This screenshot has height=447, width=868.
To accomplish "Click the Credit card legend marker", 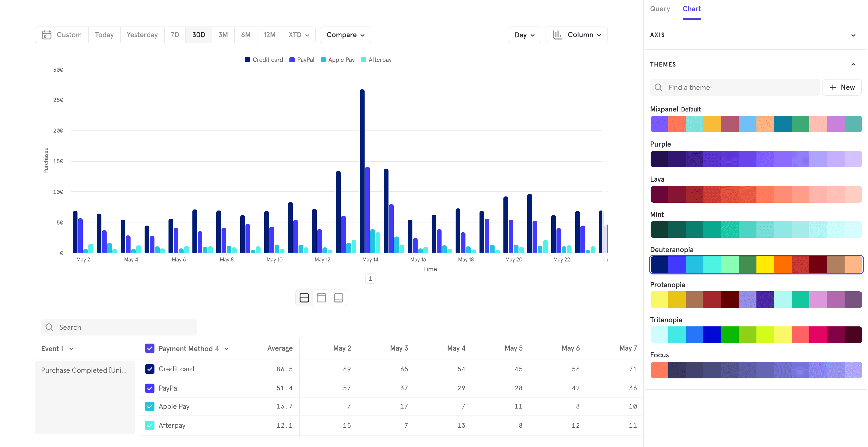I will point(247,60).
